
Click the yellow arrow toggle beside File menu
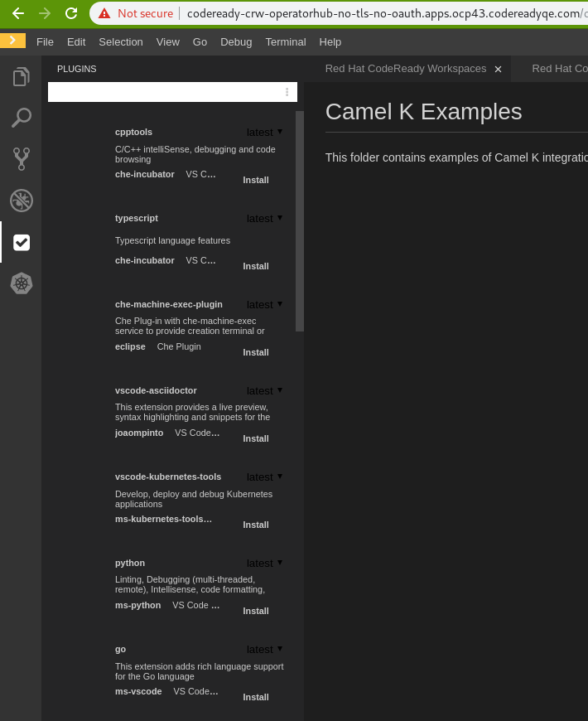tap(12, 41)
